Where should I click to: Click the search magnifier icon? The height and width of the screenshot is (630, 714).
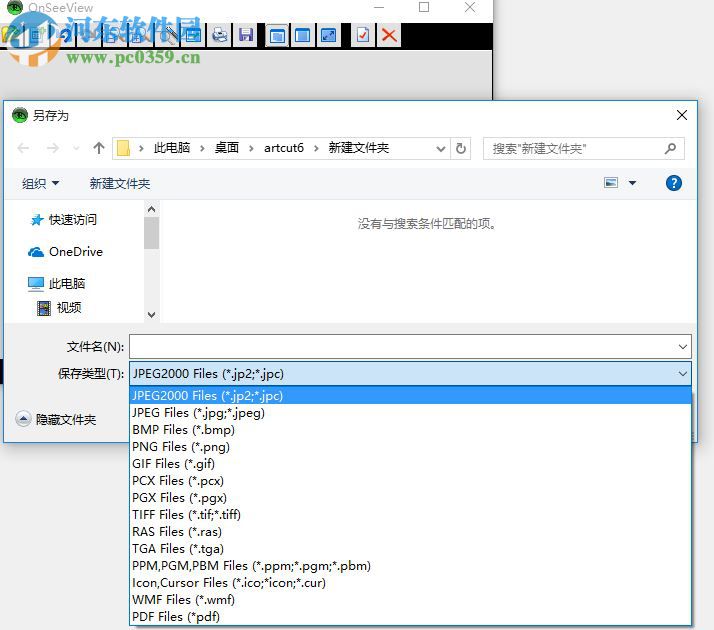pyautogui.click(x=670, y=148)
